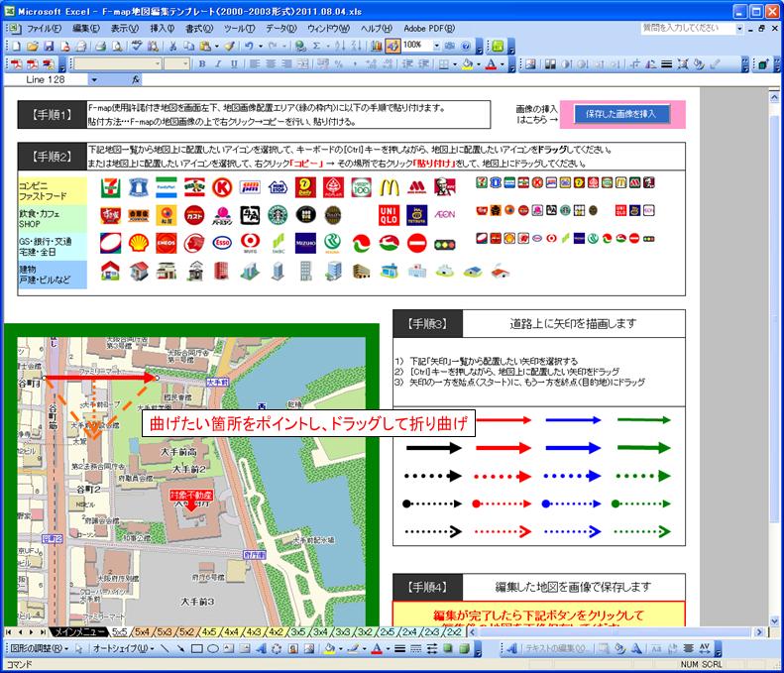Click the Chart Wizard icon
Viewport: 784px width, 673px height.
click(x=377, y=47)
